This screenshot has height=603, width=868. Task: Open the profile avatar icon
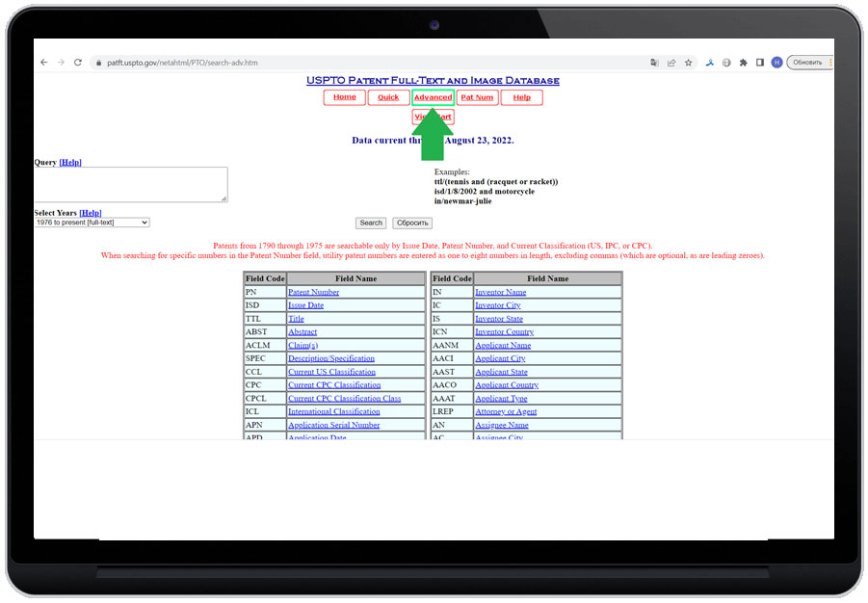point(776,62)
